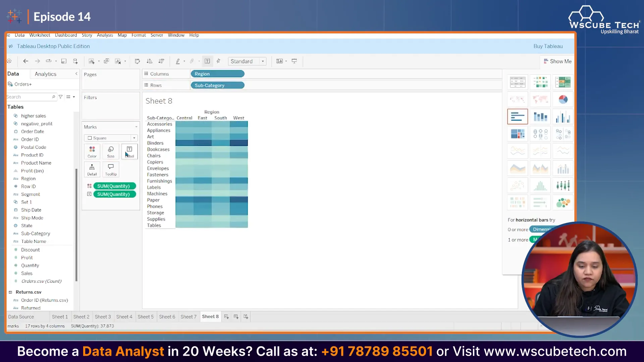Open the Analysis menu
Viewport: 644px width, 362px height.
(x=105, y=35)
